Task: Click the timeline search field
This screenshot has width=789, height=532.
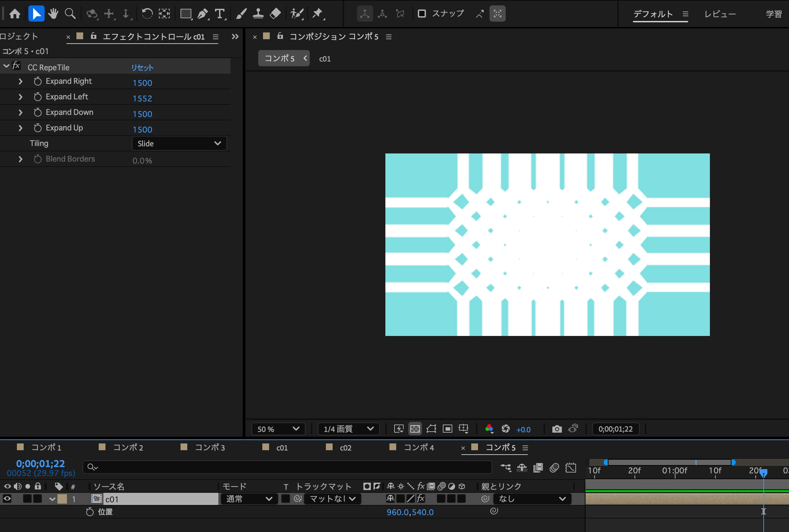Action: 288,467
